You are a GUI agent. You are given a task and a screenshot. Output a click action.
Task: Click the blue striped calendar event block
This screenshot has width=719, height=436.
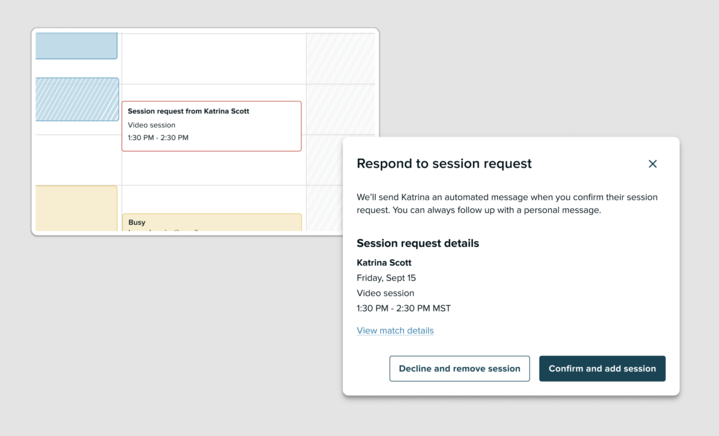click(x=76, y=100)
